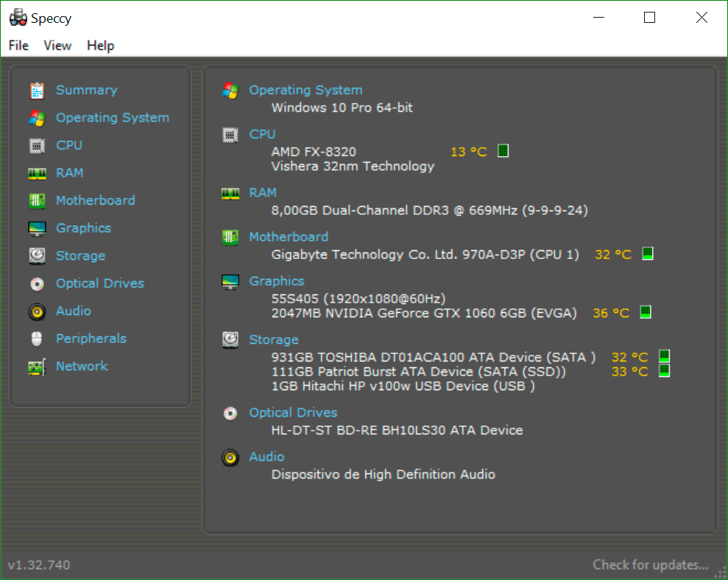The image size is (728, 580).
Task: Click the Hitachi HP v100w USB Device line
Action: 403,386
